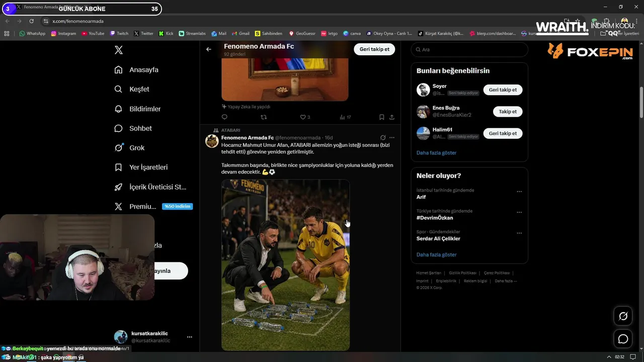Viewport: 644px width, 362px height.
Task: Open the floating messages button
Action: 623,339
